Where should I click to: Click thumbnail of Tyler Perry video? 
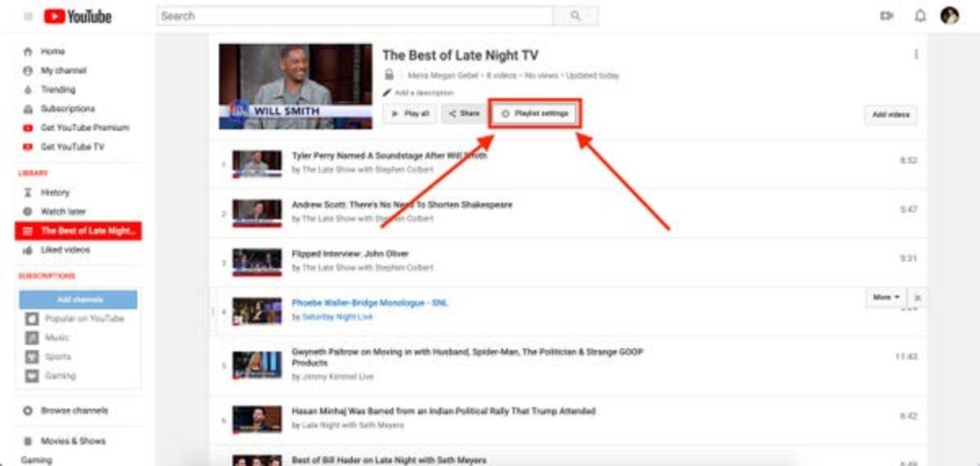point(257,164)
